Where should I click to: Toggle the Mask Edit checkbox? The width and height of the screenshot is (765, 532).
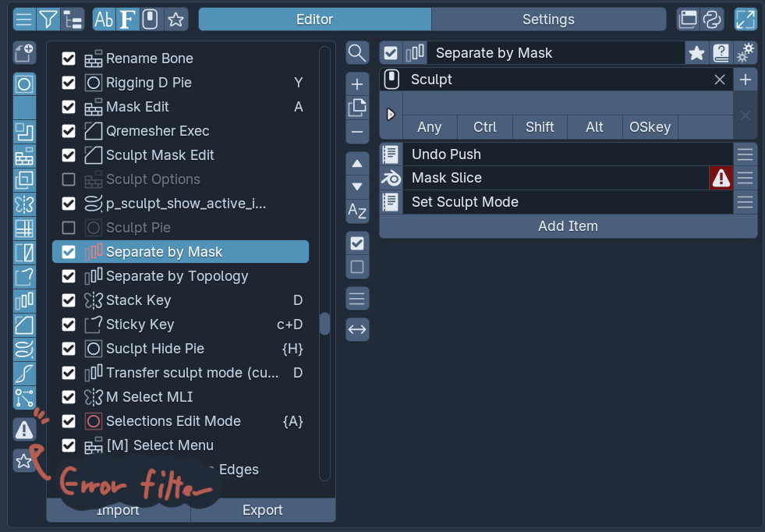[x=69, y=107]
